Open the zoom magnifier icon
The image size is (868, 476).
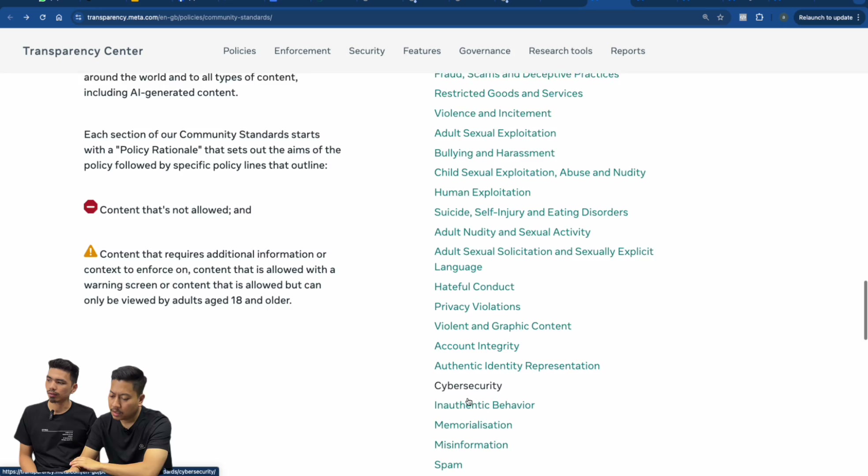(706, 18)
